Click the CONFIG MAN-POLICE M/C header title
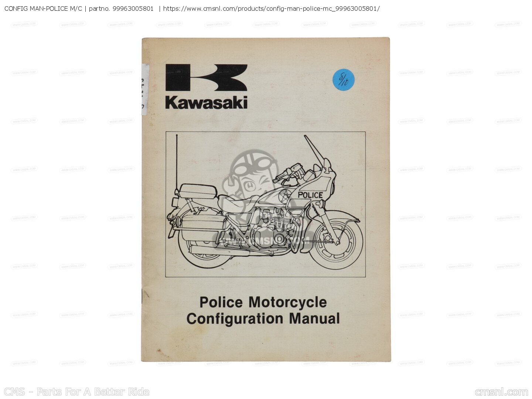 pyautogui.click(x=43, y=8)
